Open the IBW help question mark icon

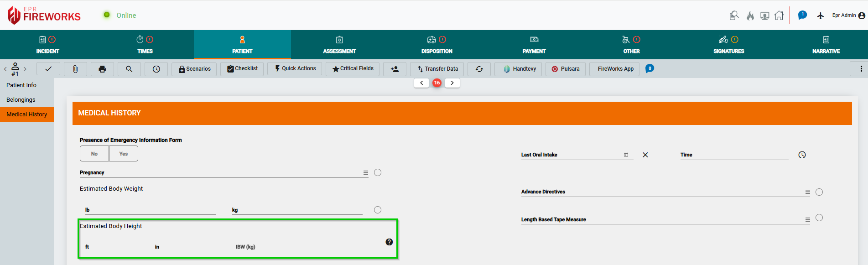(x=389, y=242)
